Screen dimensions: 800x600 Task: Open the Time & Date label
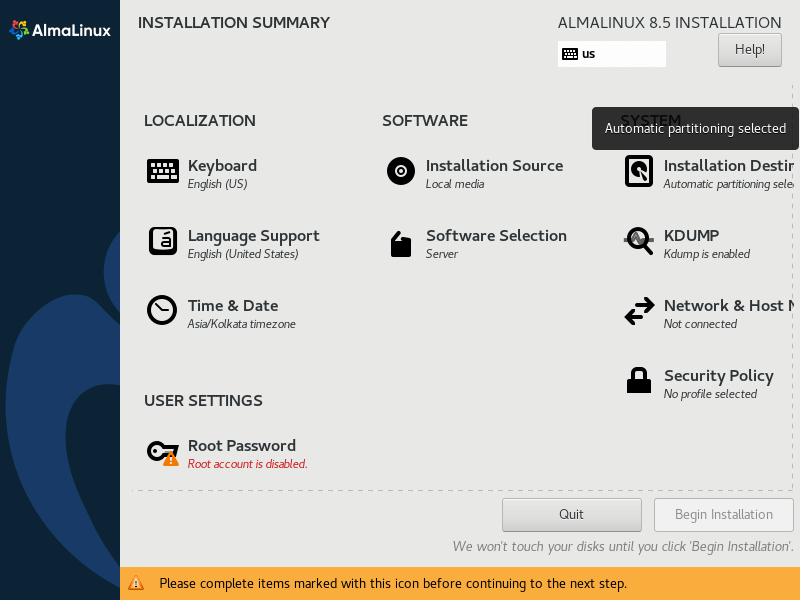233,306
